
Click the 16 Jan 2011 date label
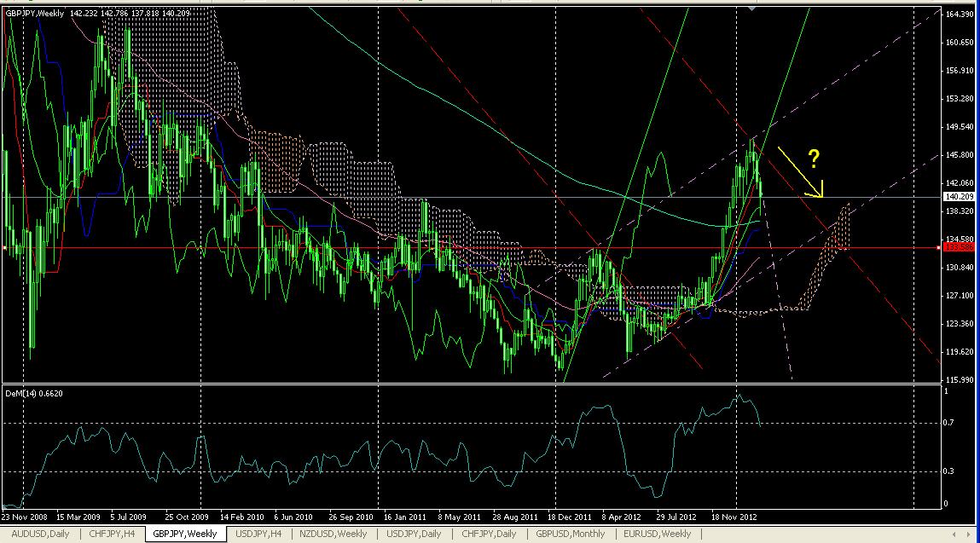pyautogui.click(x=405, y=517)
